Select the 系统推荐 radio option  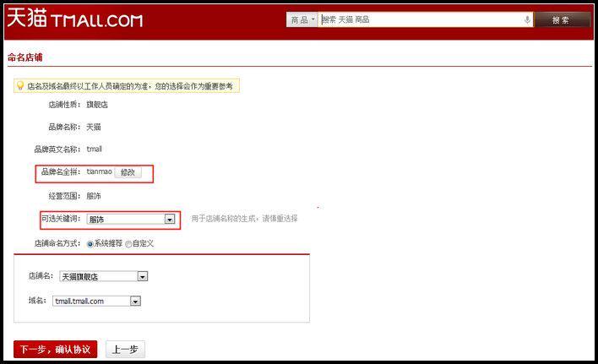90,244
